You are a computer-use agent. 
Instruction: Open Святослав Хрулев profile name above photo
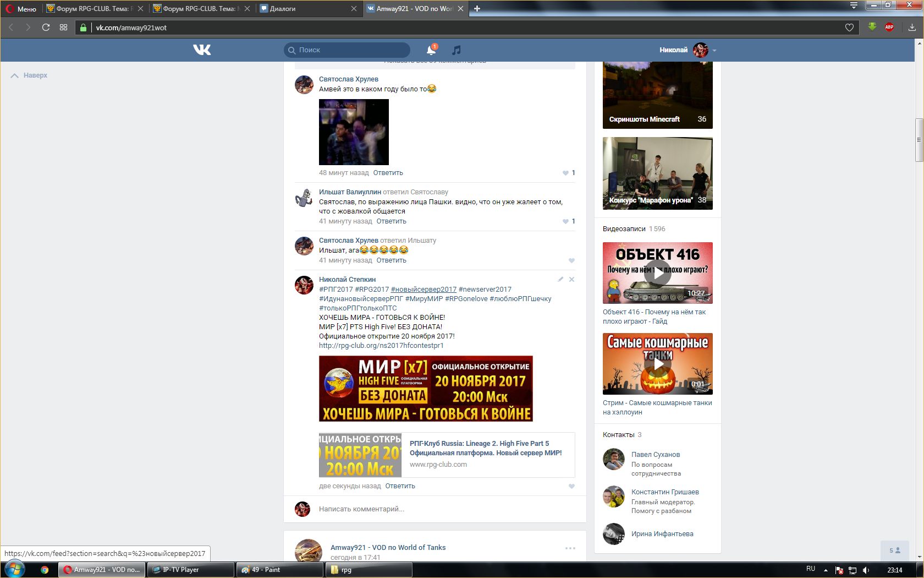pos(349,79)
